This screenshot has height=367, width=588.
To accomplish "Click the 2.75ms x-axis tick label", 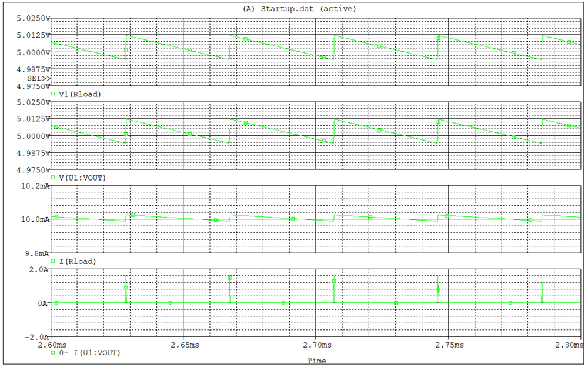I will [448, 345].
